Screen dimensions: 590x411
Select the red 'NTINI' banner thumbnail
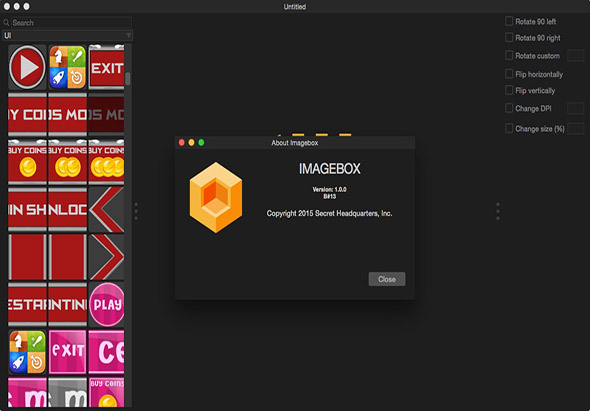pos(67,304)
